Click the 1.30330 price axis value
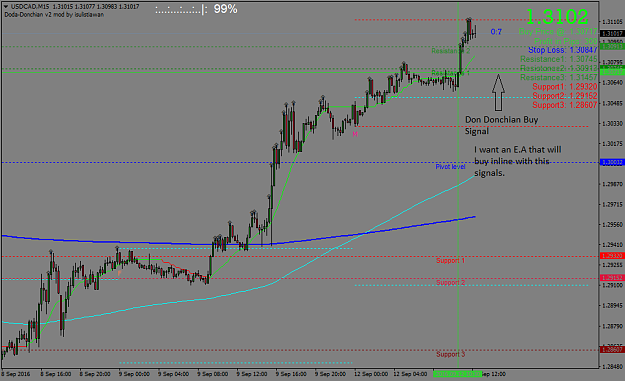This screenshot has width=625, height=381. point(613,124)
